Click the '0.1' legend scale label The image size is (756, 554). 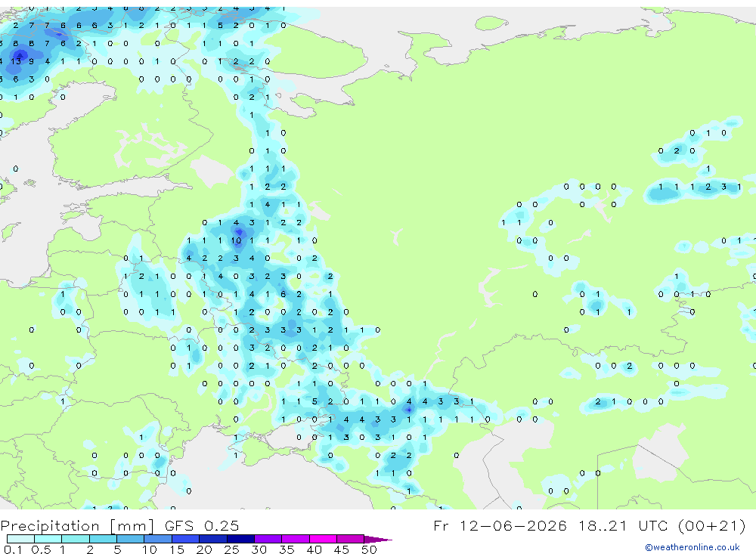tap(13, 549)
